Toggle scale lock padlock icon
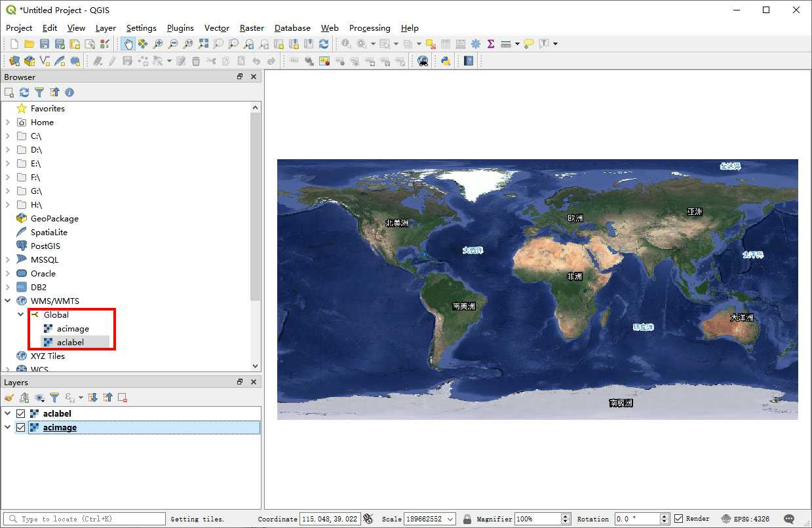The width and height of the screenshot is (812, 528). [467, 519]
